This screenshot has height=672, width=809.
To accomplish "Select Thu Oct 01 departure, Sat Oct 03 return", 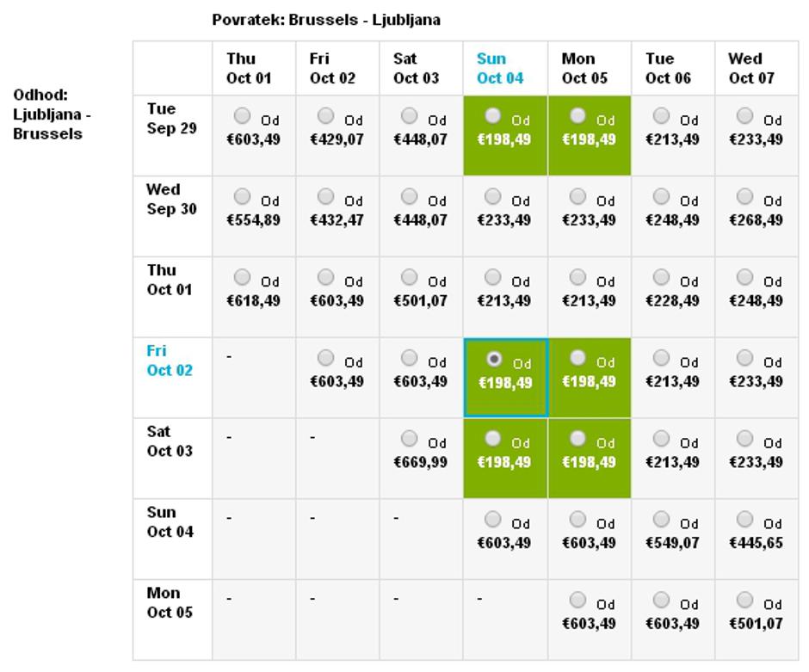I will tap(410, 277).
